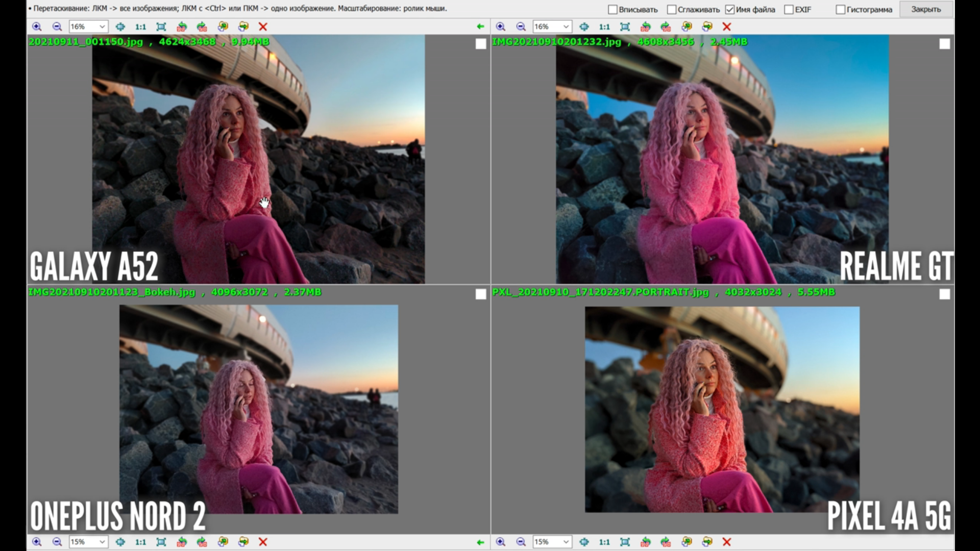Move the Pixel 4a image to a folder

tap(707, 542)
